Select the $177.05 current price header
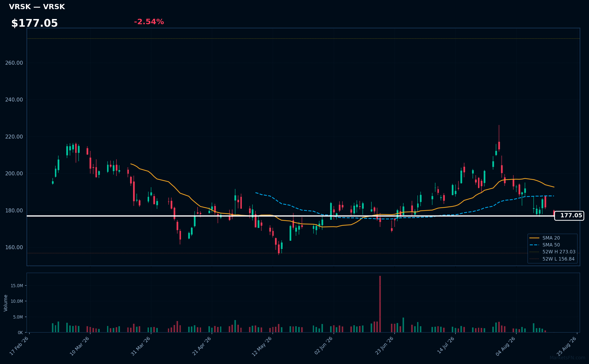The image size is (589, 364). tap(35, 23)
